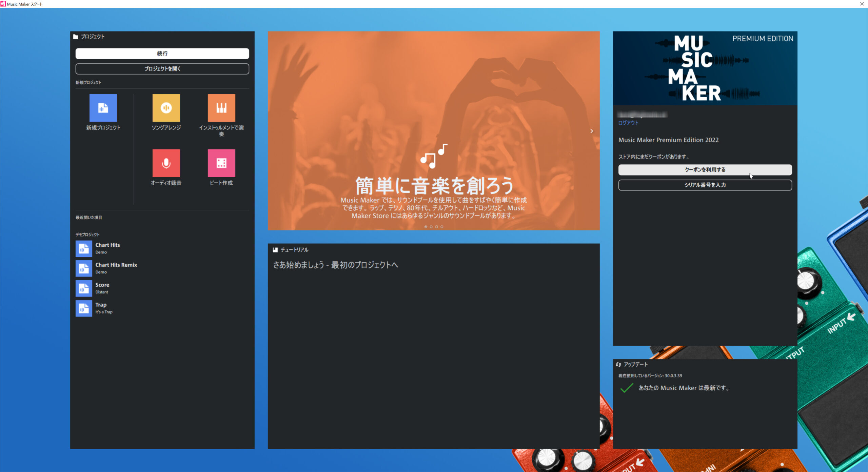The width and height of the screenshot is (868, 472).
Task: Select the fourth banner slide dot
Action: (442, 227)
